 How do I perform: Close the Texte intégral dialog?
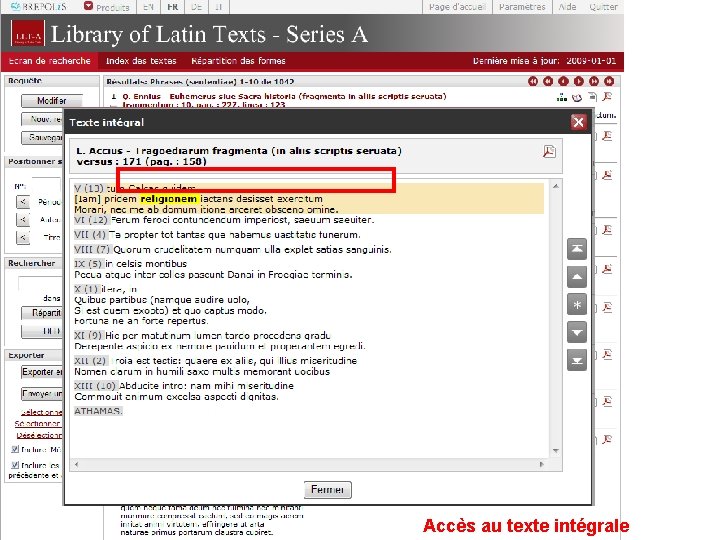click(x=578, y=122)
